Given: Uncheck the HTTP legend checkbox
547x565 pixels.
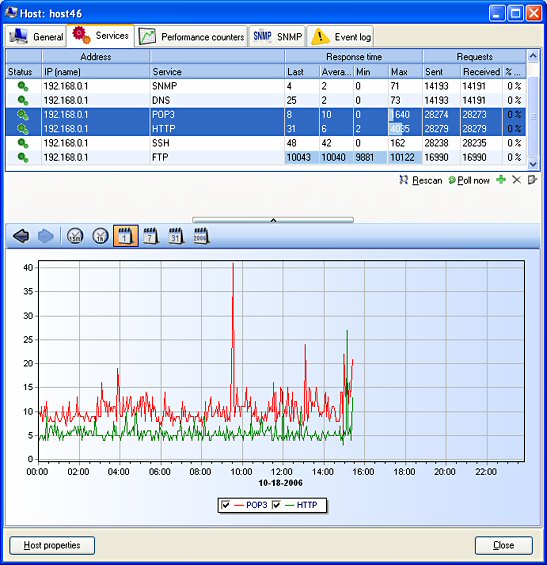Looking at the screenshot, I should (x=276, y=505).
